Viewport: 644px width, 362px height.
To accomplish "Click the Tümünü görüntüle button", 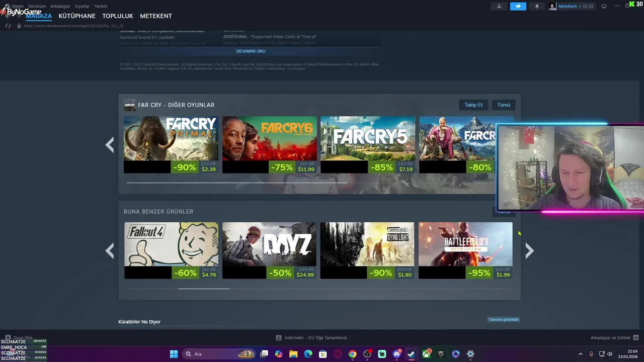I will [503, 319].
